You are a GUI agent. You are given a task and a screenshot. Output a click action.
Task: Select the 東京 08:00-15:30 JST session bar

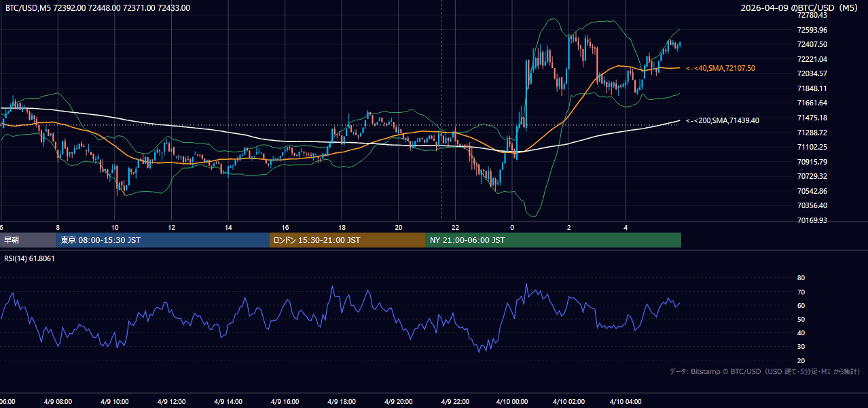click(x=163, y=240)
